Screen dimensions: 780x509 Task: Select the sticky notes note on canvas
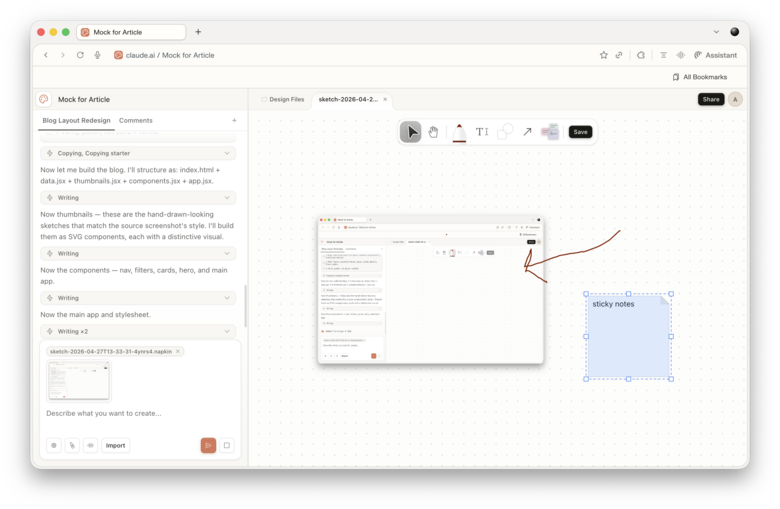pyautogui.click(x=628, y=336)
